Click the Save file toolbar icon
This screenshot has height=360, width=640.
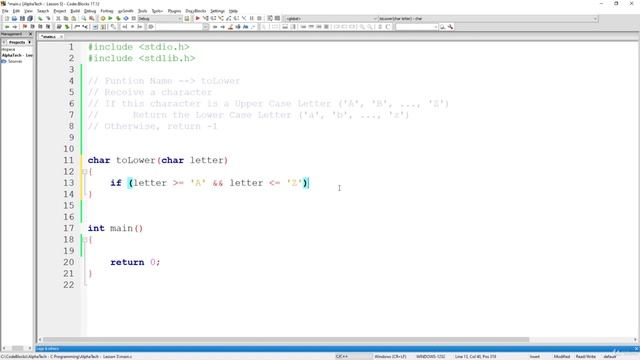[22, 18]
